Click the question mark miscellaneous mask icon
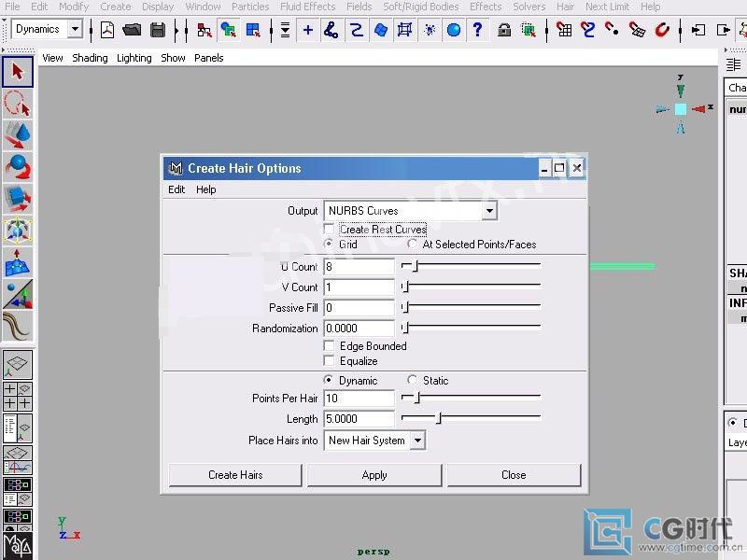 (477, 31)
